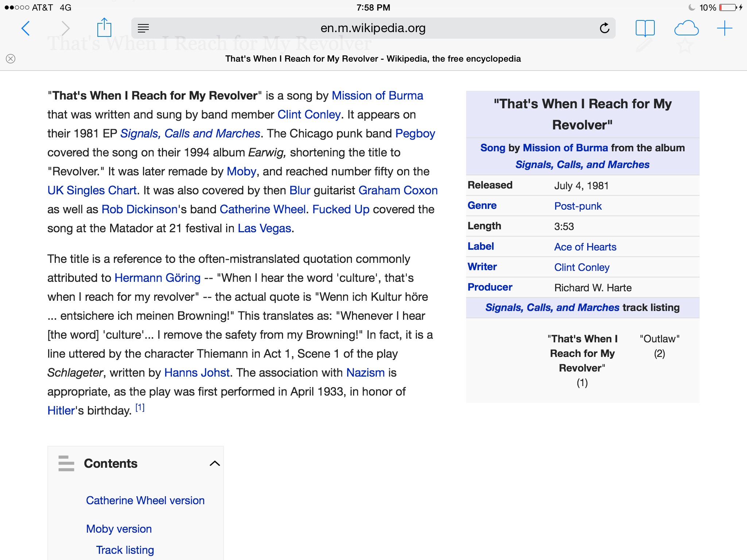Open the Writer heading link in infobox
The image size is (747, 560).
pos(482,267)
